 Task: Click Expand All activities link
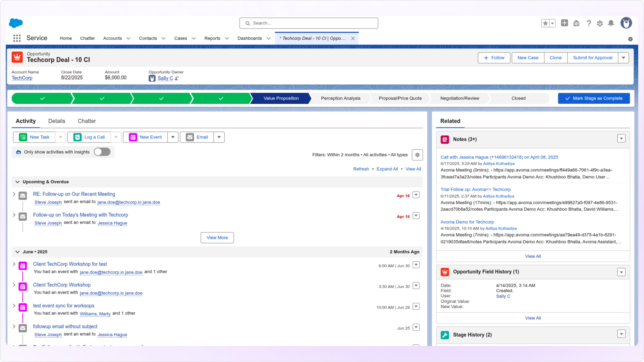pos(387,169)
